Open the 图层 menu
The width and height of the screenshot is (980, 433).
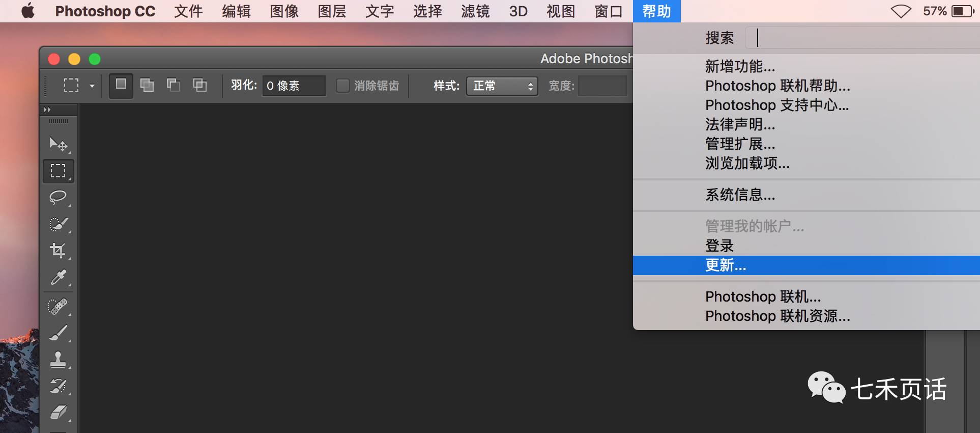tap(332, 11)
